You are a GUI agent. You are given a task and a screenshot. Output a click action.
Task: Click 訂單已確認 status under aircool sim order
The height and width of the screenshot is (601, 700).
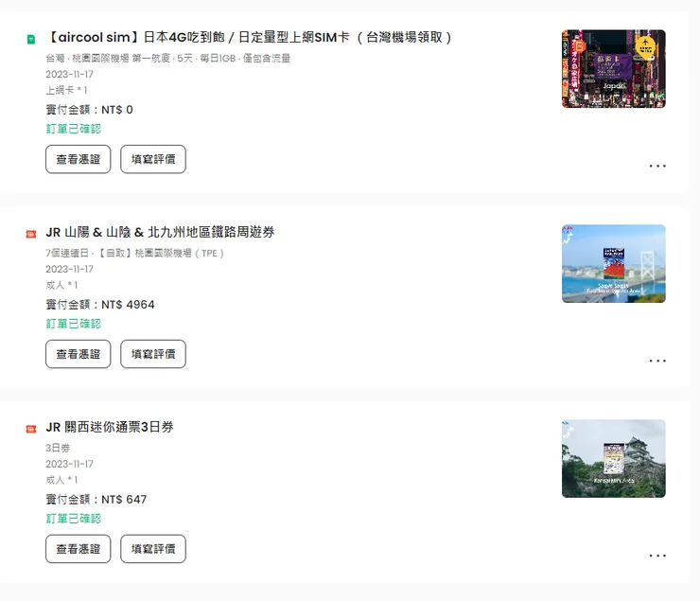coord(73,129)
